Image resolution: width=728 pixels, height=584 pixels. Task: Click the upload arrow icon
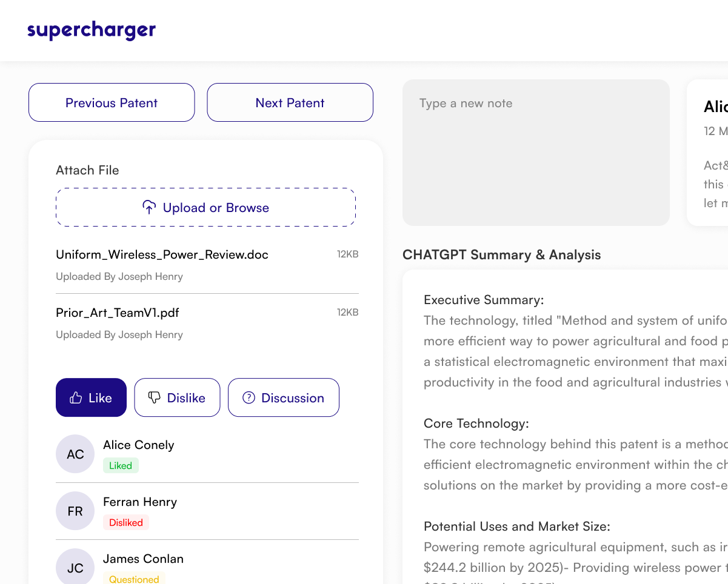click(149, 207)
